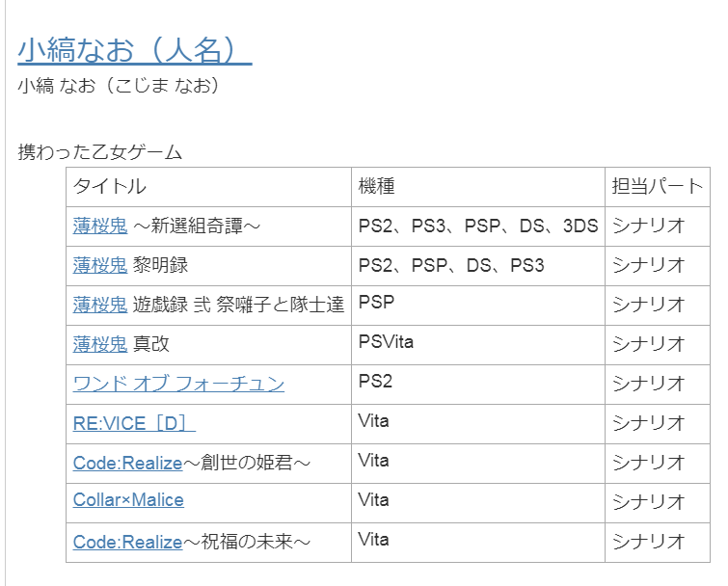Open Code:Realize link in 創世の姫君 row
Screen dimensions: 728x586
tap(127, 463)
